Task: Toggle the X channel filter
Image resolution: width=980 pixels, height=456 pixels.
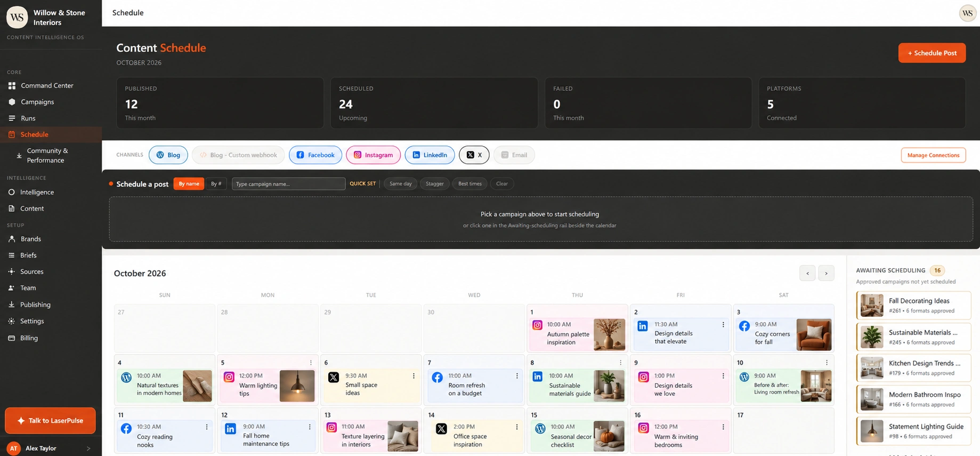Action: pos(474,155)
